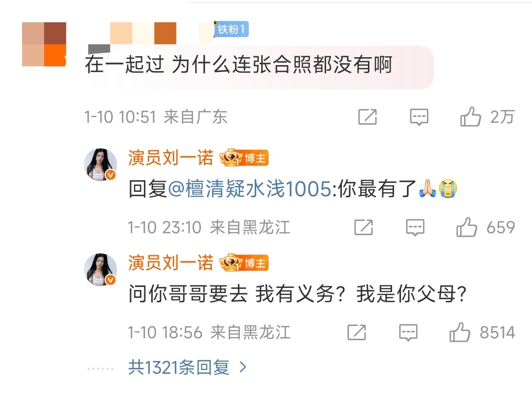Open the 演员刘一诺 username on the second reply
This screenshot has width=532, height=394.
coord(170,263)
